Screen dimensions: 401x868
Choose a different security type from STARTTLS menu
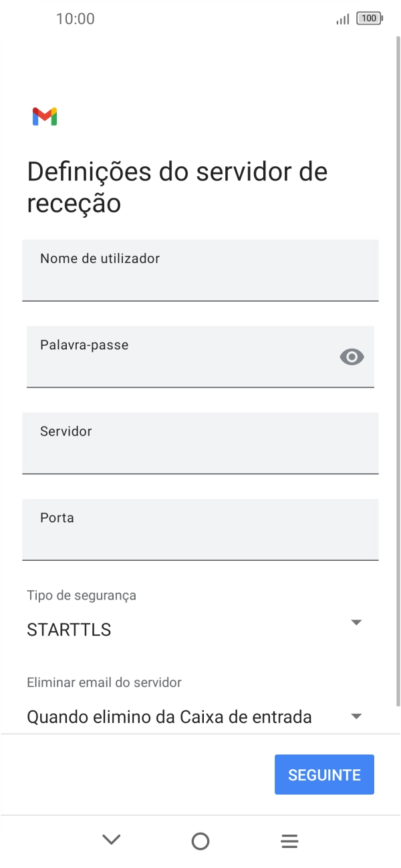pos(356,622)
